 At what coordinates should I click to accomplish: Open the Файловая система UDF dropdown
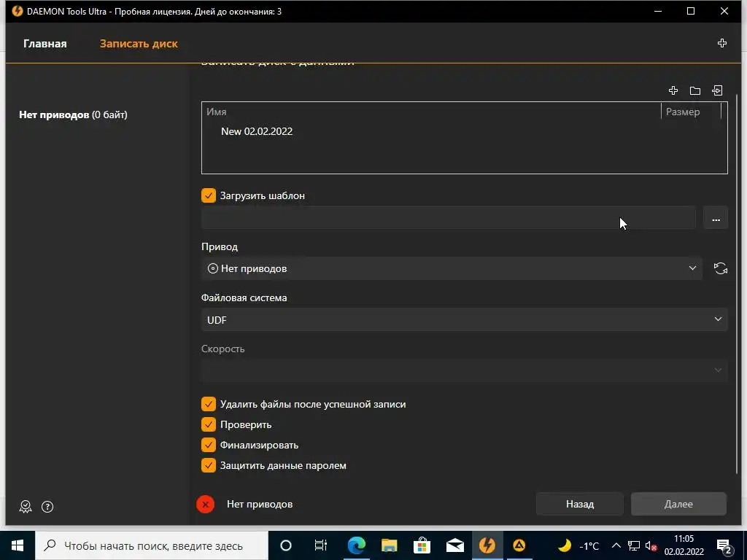pyautogui.click(x=465, y=319)
